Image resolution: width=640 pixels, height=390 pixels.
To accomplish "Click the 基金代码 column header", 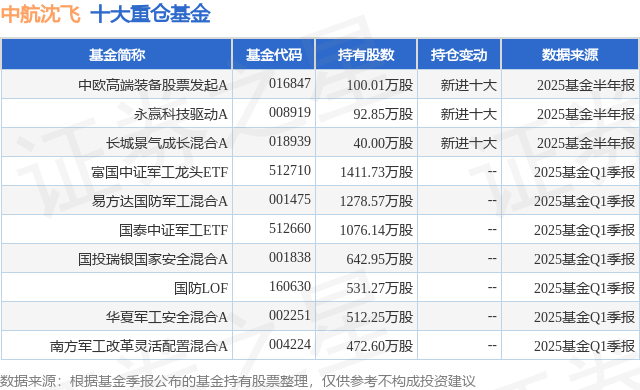I will (274, 55).
